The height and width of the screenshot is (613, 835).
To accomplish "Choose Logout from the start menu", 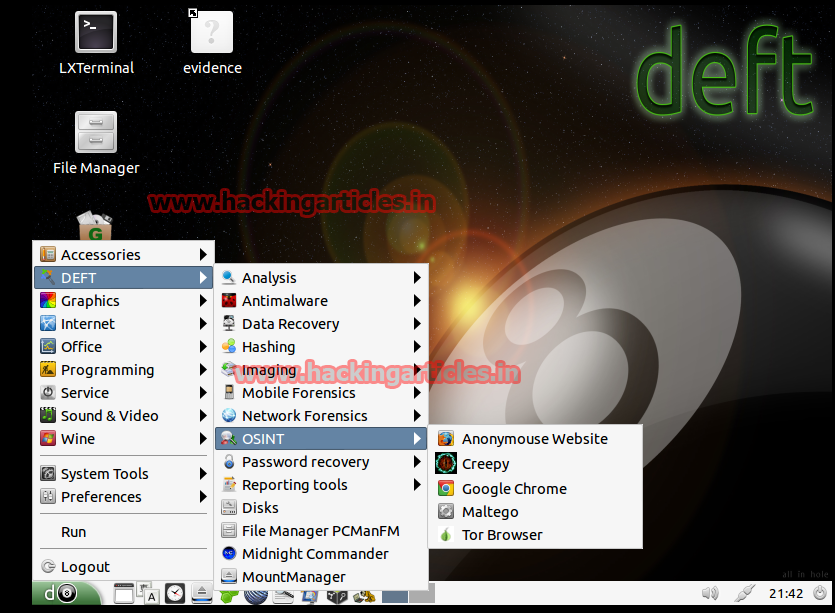I will (124, 567).
